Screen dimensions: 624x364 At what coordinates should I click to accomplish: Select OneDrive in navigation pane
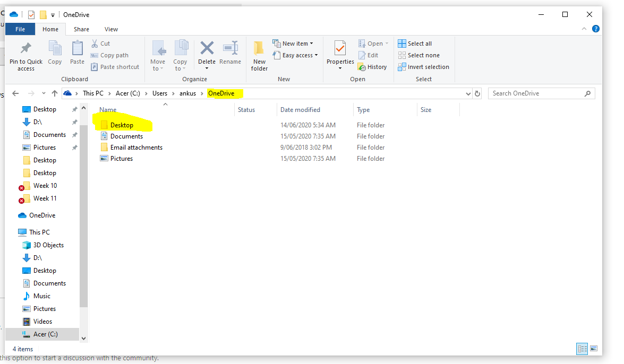click(42, 215)
